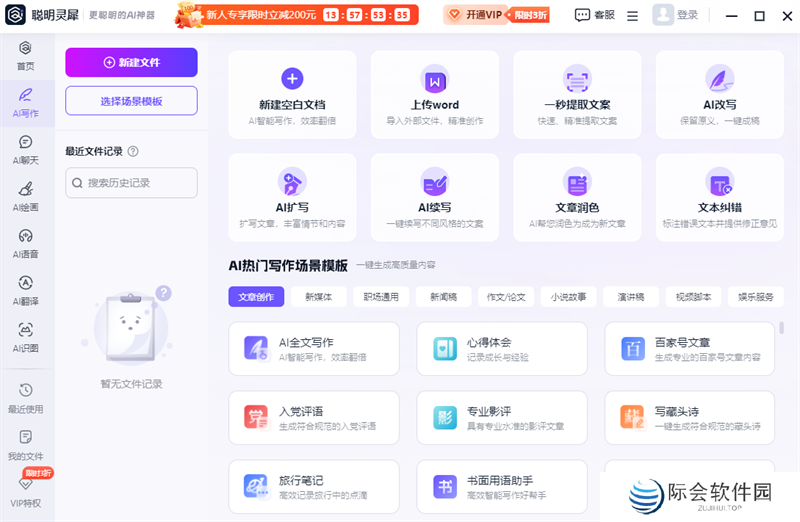Select the 文章创作 tab

coord(256,296)
